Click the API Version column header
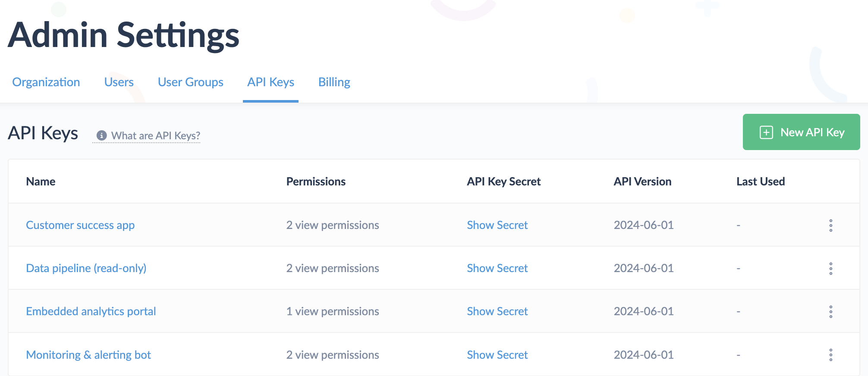The height and width of the screenshot is (376, 868). 642,182
